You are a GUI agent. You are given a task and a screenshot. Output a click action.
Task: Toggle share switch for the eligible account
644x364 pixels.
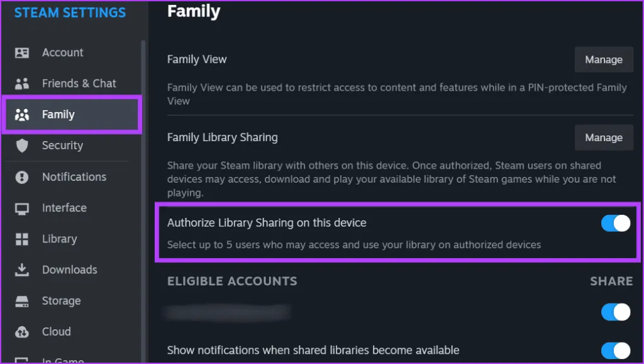pos(615,312)
